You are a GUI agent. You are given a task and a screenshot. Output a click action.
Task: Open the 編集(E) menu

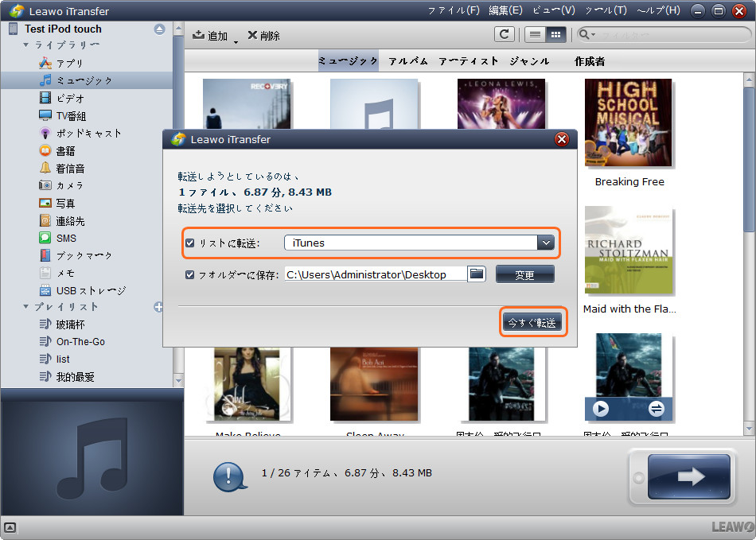(x=505, y=10)
